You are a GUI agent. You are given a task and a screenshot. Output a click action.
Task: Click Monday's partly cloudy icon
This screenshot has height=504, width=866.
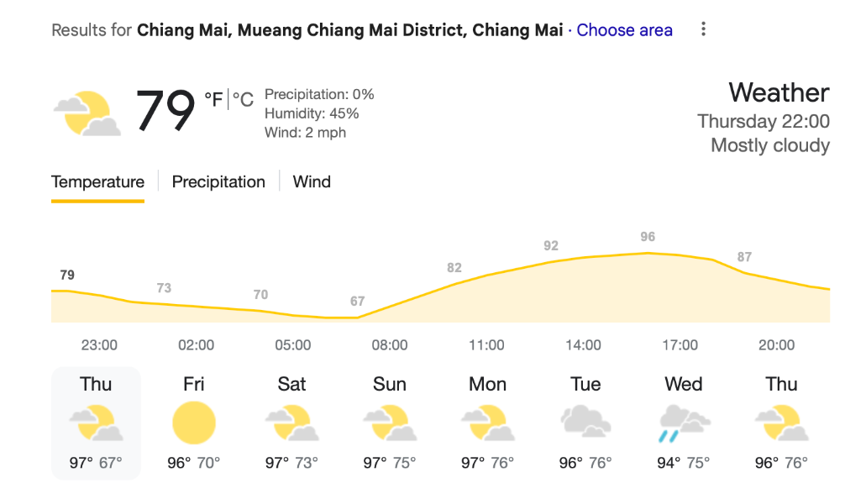[488, 423]
